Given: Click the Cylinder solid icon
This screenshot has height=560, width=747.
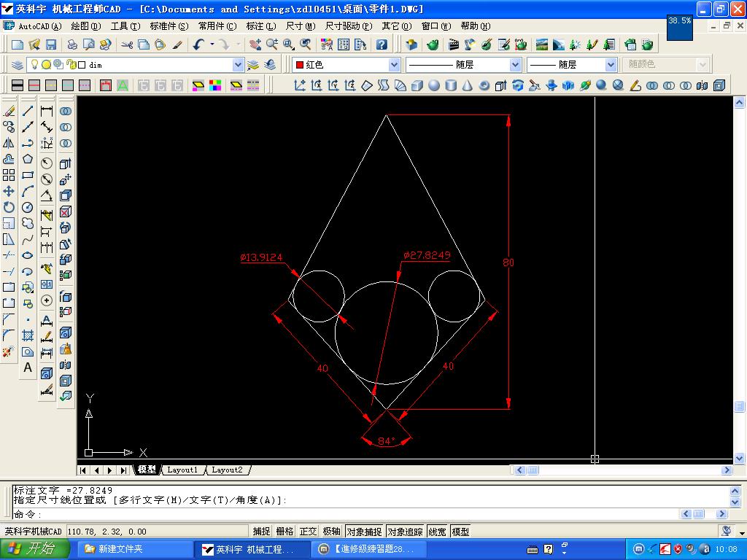Looking at the screenshot, I should 451,85.
